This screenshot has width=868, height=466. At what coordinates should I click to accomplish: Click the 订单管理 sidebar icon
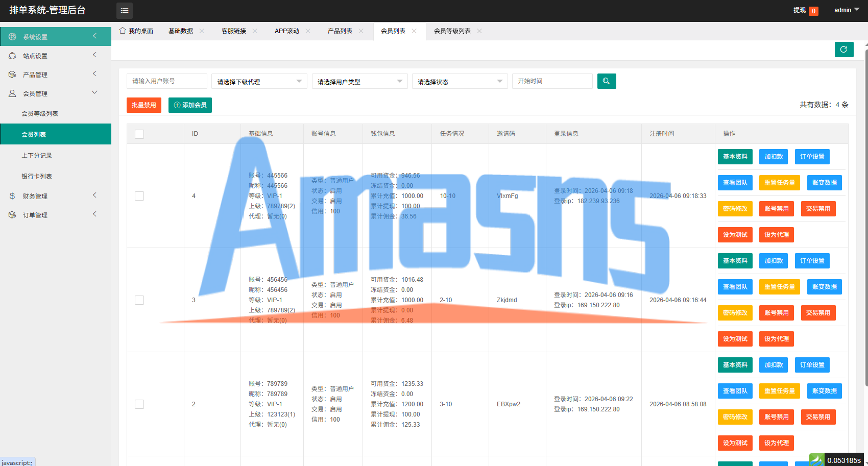point(12,215)
